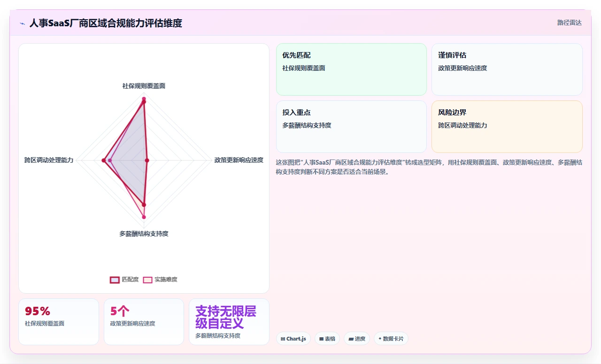Viewport: 601px width, 364px height.
Task: Click the Chart.js chip icon
Action: click(283, 339)
